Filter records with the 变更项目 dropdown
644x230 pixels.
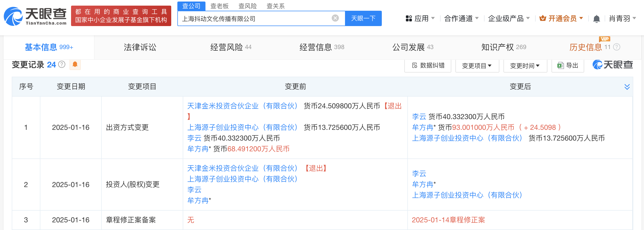tap(477, 66)
